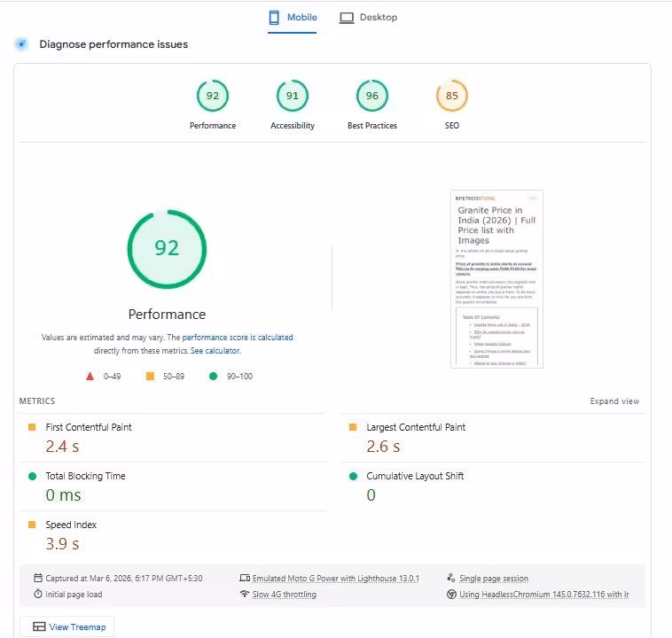Click the device icon beside Emulated Moto G Power
Image resolution: width=672 pixels, height=638 pixels.
pos(245,578)
